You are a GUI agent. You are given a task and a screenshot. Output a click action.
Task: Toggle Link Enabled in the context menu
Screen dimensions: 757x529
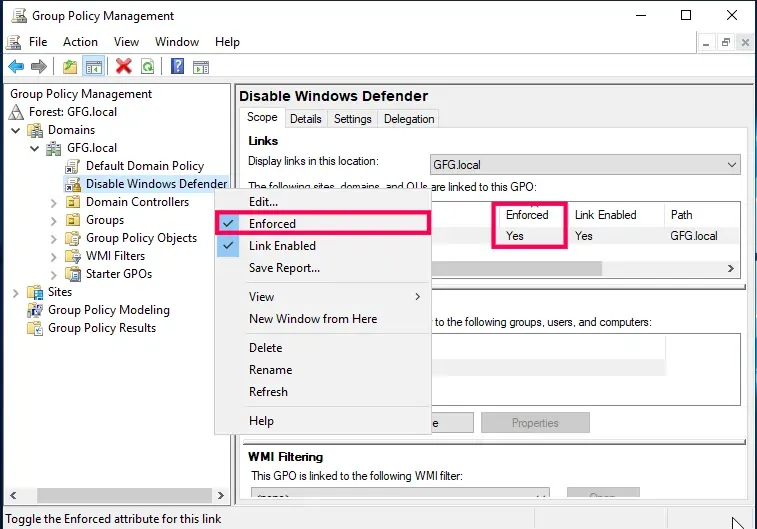[322, 246]
